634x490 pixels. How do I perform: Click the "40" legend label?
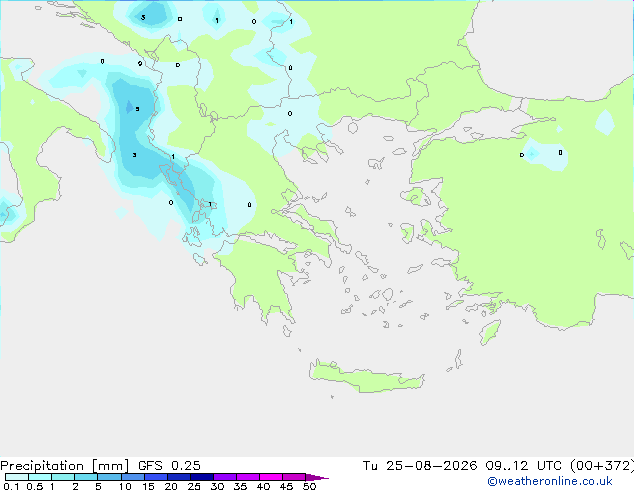[x=263, y=486]
